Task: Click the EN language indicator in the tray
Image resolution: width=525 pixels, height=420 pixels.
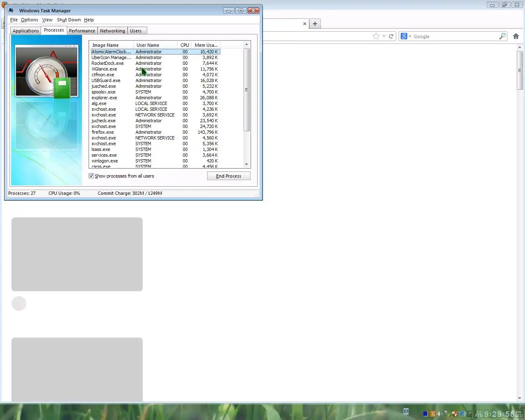Action: click(406, 411)
